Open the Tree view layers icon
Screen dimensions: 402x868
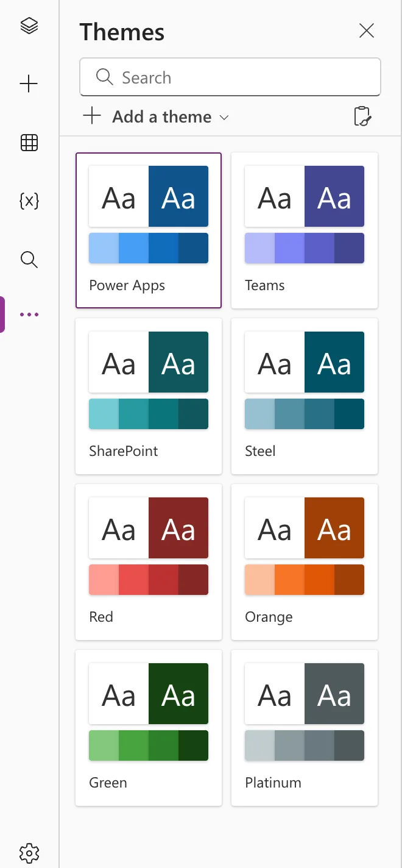pyautogui.click(x=29, y=26)
